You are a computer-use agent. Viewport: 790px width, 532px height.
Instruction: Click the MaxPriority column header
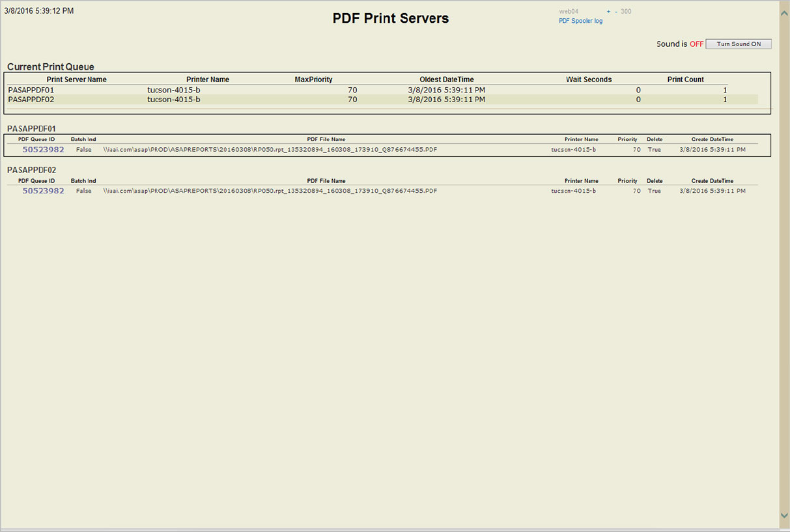click(x=313, y=79)
